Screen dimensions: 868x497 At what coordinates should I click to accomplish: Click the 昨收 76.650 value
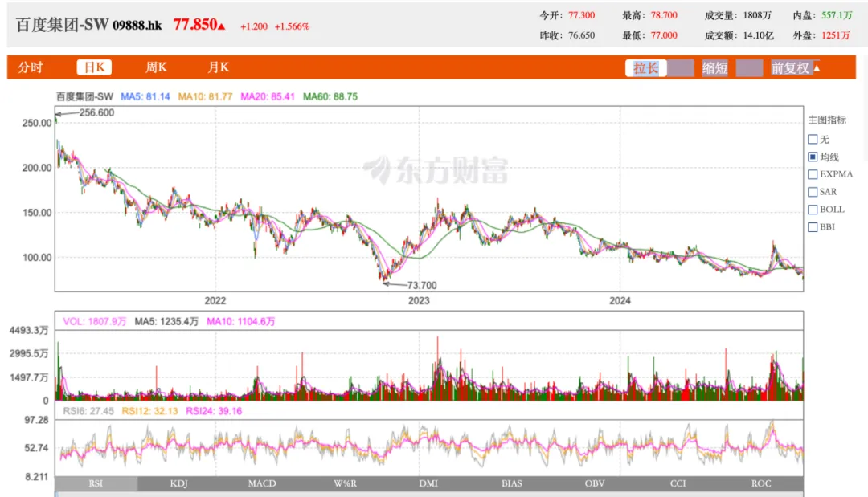[x=581, y=35]
